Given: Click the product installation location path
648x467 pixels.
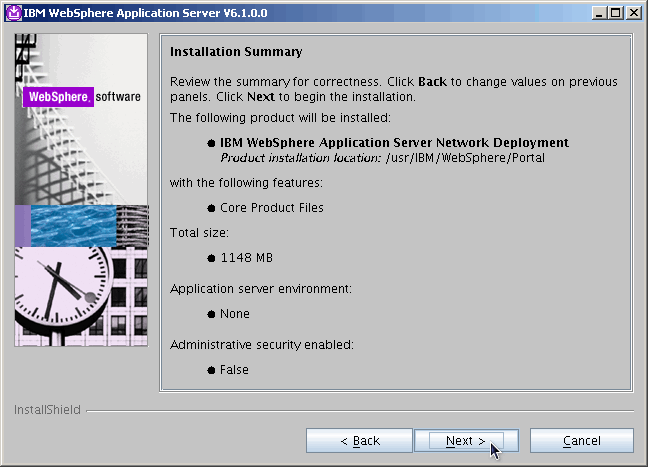Looking at the screenshot, I should coord(464,158).
